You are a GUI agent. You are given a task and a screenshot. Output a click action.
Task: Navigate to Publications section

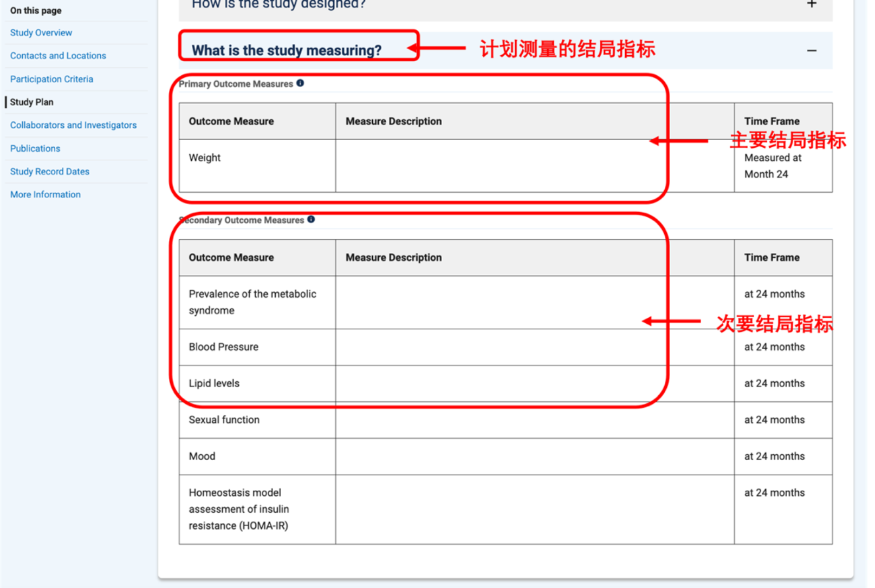pyautogui.click(x=35, y=148)
